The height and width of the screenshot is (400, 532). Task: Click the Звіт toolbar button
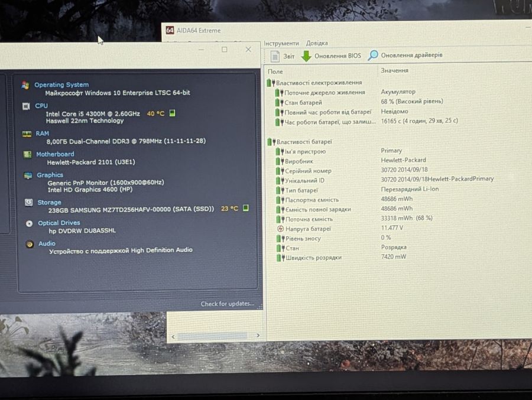(x=283, y=56)
